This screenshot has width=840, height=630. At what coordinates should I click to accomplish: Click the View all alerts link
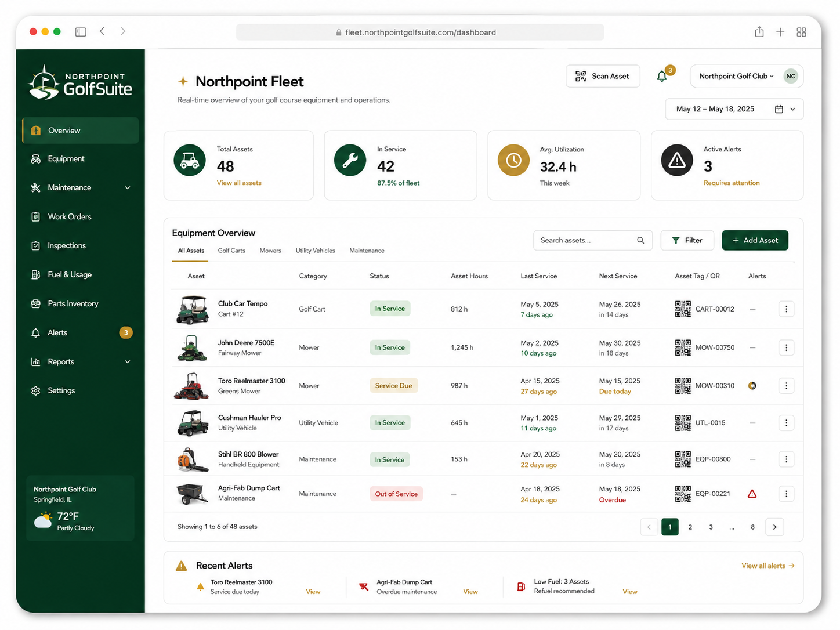(x=768, y=566)
